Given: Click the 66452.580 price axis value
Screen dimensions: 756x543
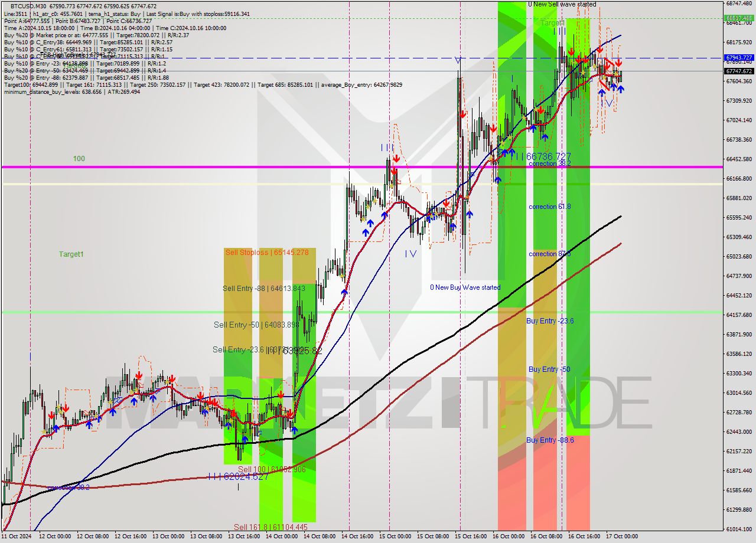Looking at the screenshot, I should coord(739,159).
